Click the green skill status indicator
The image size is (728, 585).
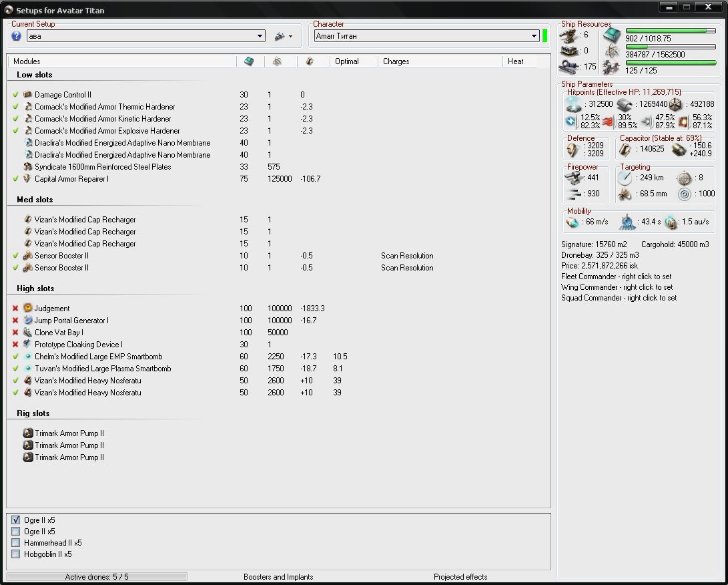545,36
